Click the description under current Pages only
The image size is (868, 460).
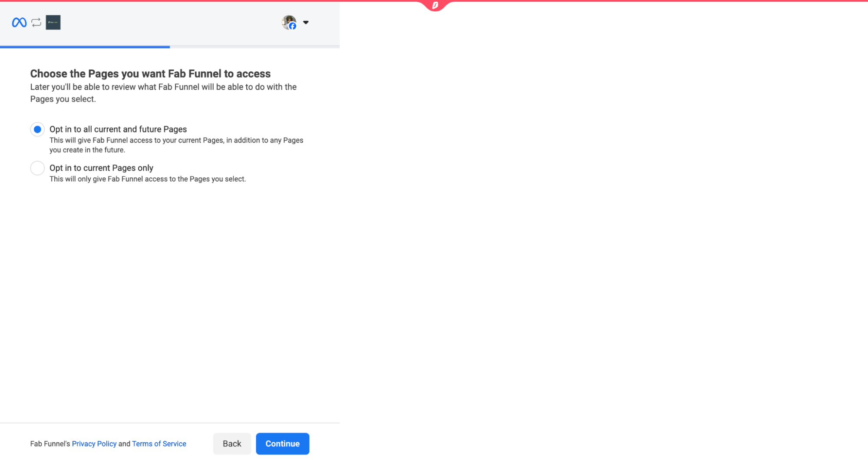coord(148,179)
